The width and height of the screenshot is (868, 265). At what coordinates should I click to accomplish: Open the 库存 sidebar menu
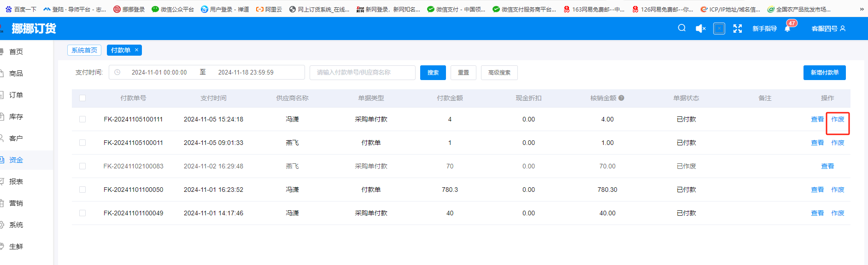tap(16, 117)
